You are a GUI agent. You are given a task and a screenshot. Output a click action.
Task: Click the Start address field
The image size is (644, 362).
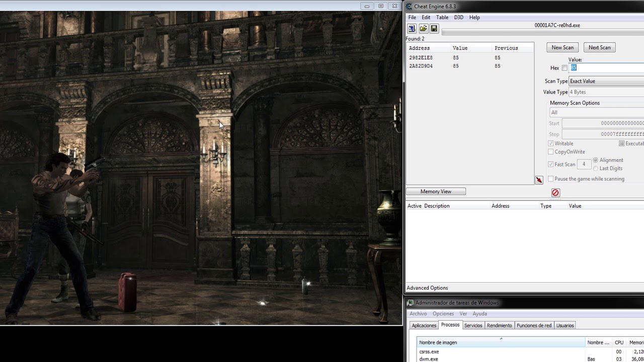[x=603, y=123]
